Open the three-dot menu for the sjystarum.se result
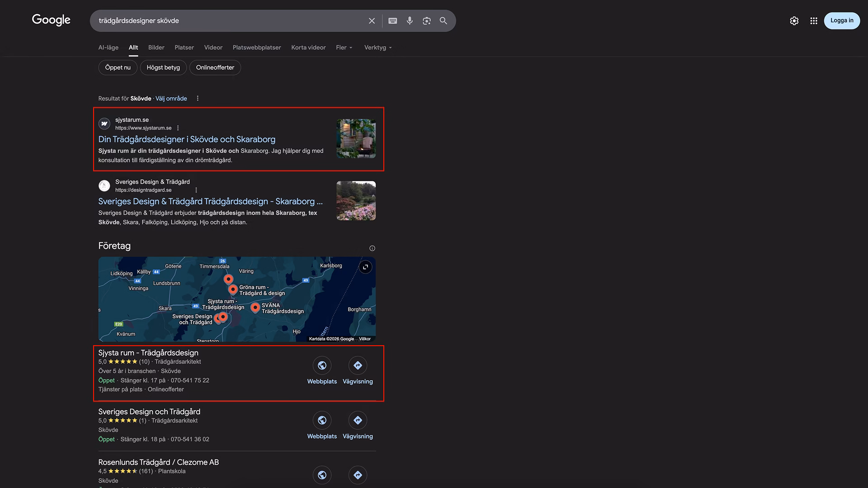Image resolution: width=868 pixels, height=488 pixels. tap(178, 128)
